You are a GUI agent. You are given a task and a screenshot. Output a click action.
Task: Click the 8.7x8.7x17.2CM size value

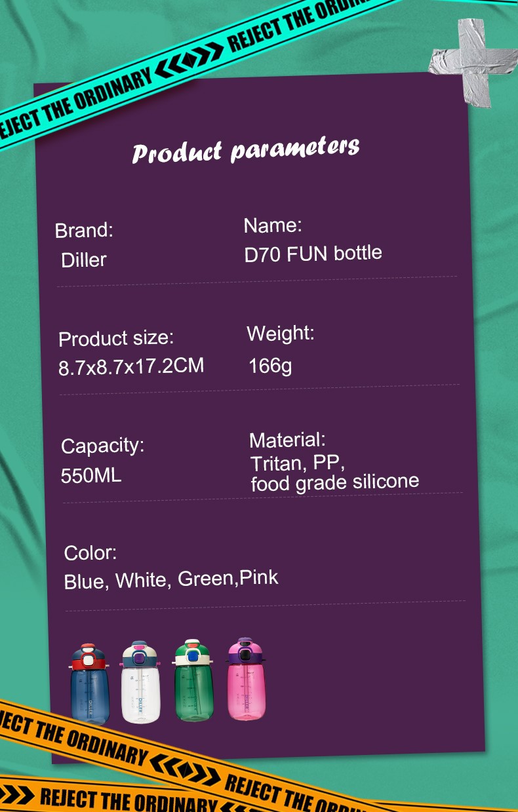click(x=131, y=366)
